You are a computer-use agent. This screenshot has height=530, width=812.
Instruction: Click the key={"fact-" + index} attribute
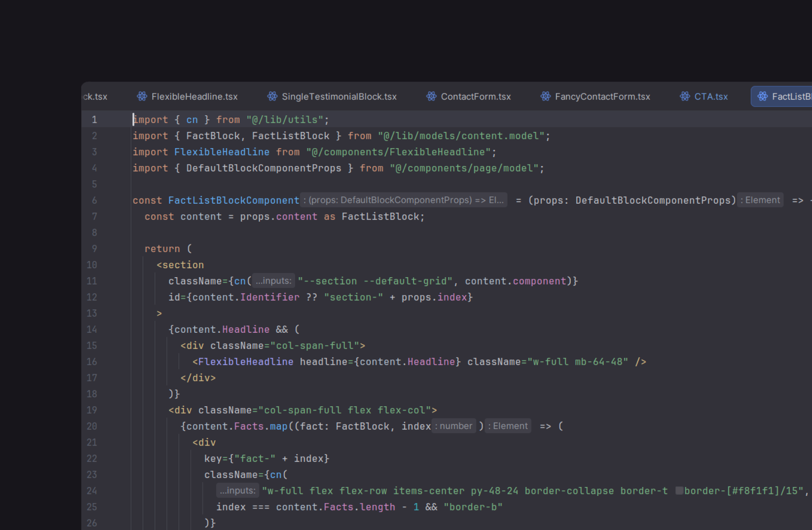pyautogui.click(x=267, y=459)
